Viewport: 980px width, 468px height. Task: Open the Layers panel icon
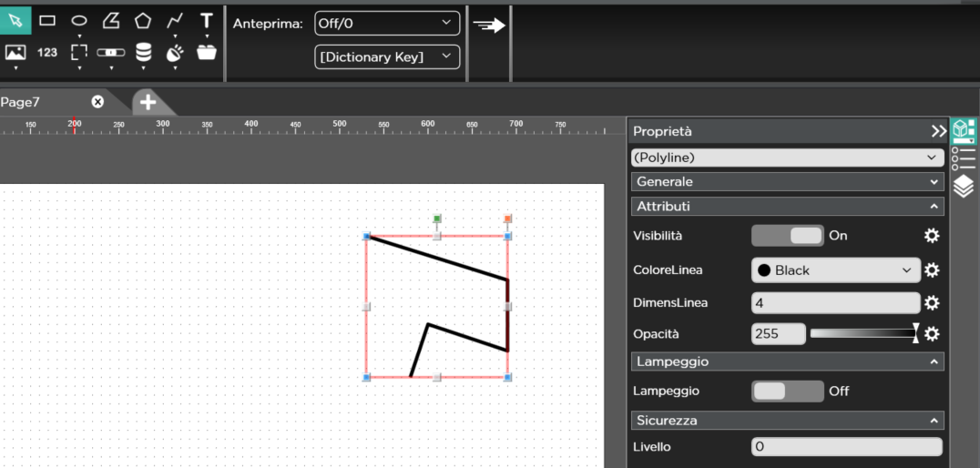964,187
